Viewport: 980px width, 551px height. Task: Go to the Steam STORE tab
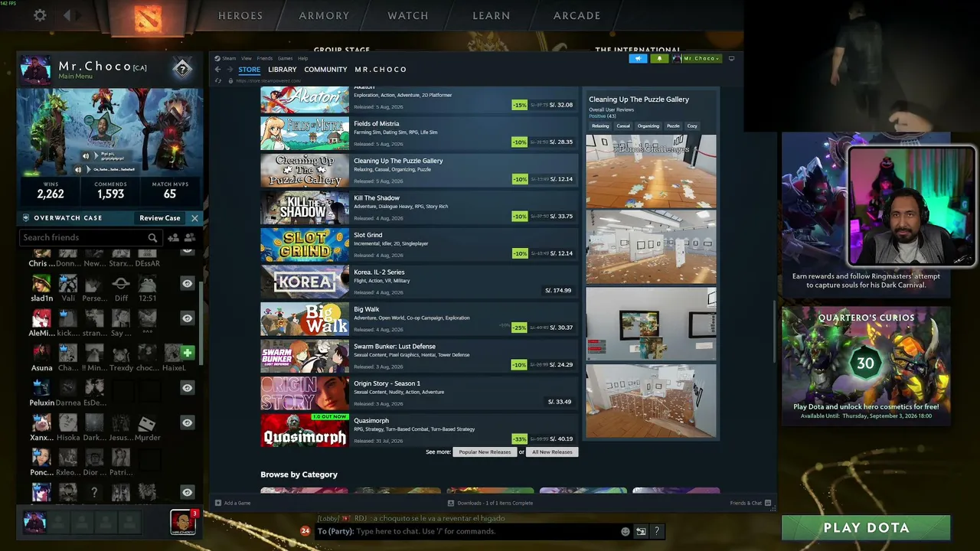point(249,70)
